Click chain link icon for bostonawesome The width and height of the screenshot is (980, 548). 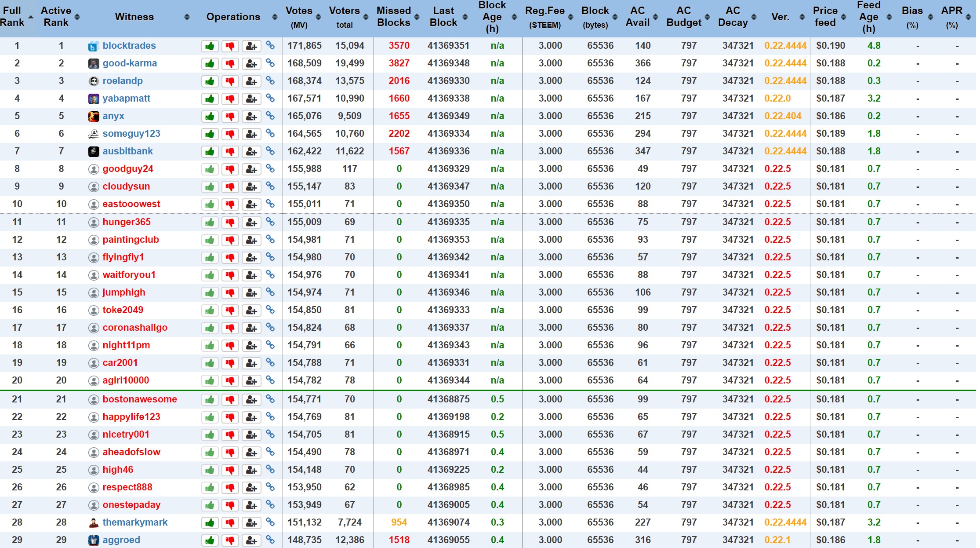point(270,399)
